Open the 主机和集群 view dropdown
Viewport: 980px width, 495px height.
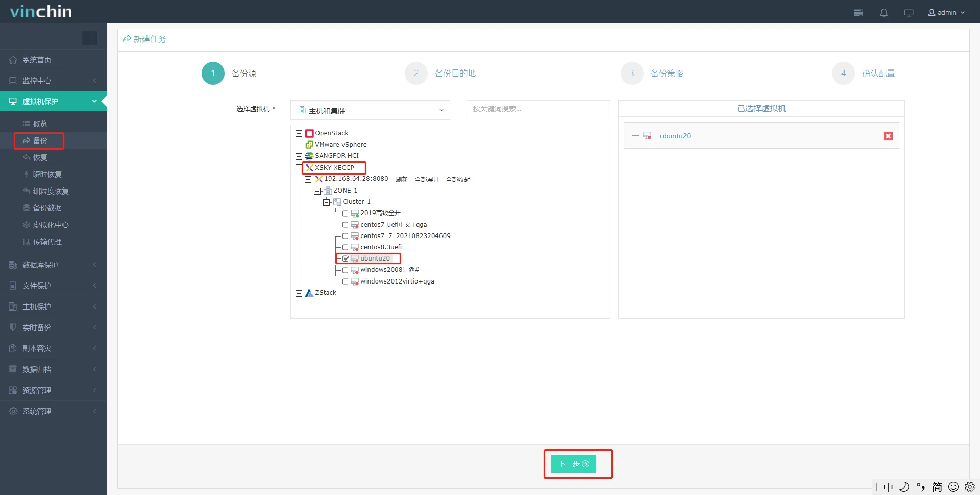(370, 110)
